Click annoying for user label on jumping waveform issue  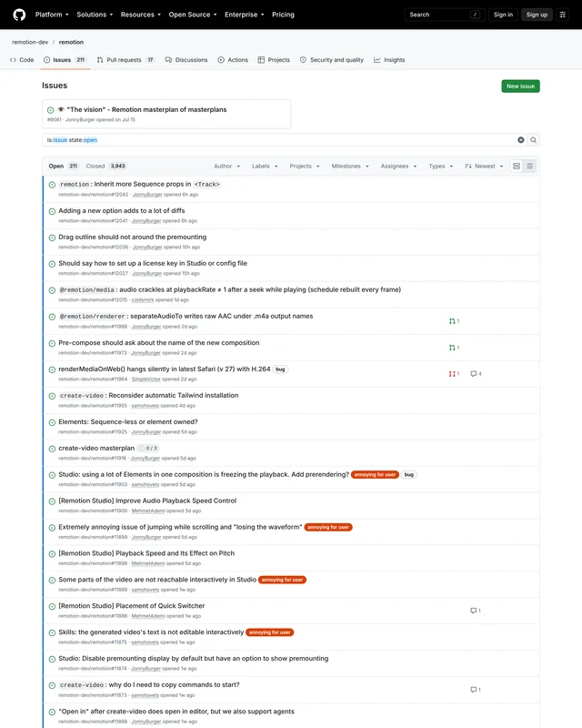(328, 528)
